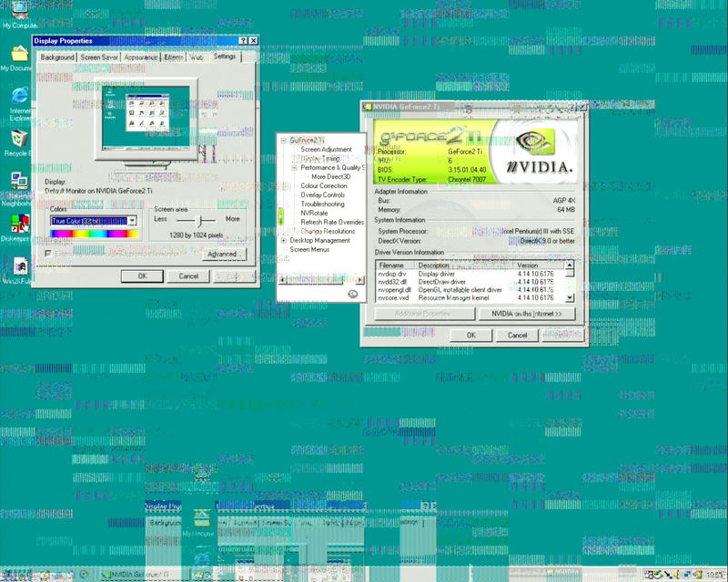The image size is (728, 582).
Task: Click OK in the Display Properties dialog
Action: point(142,276)
